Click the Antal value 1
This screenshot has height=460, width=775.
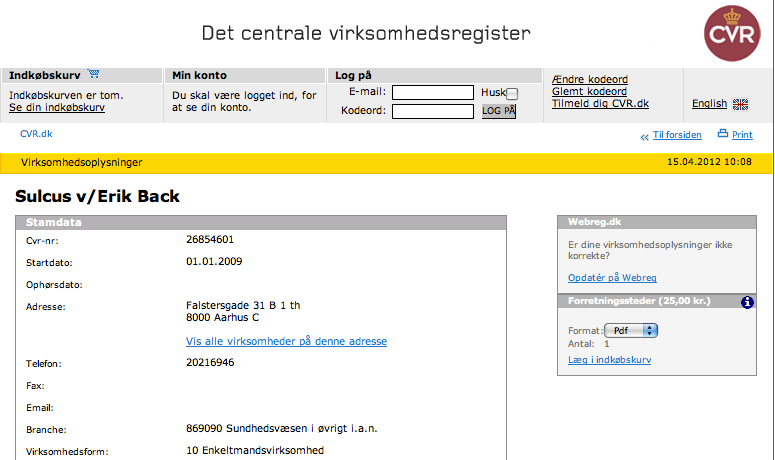(x=606, y=344)
